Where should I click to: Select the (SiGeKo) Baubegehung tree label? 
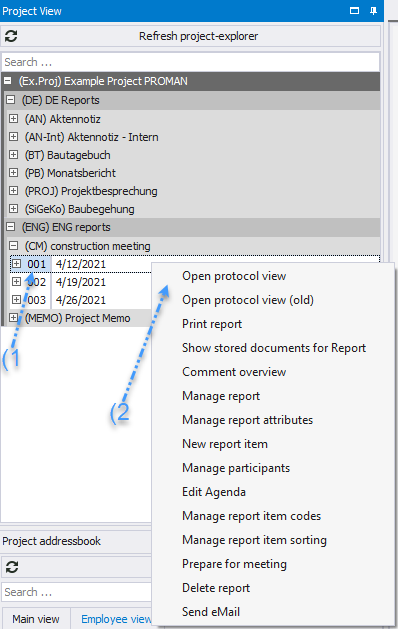79,209
